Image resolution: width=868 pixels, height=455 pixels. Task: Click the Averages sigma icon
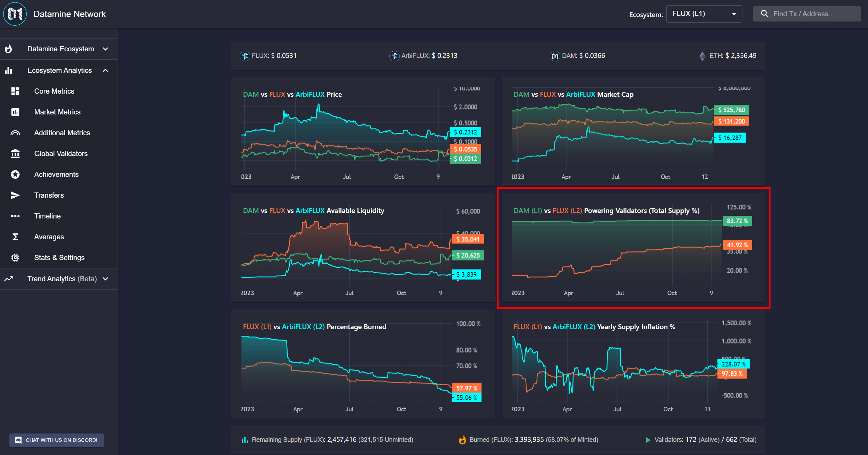pyautogui.click(x=15, y=237)
